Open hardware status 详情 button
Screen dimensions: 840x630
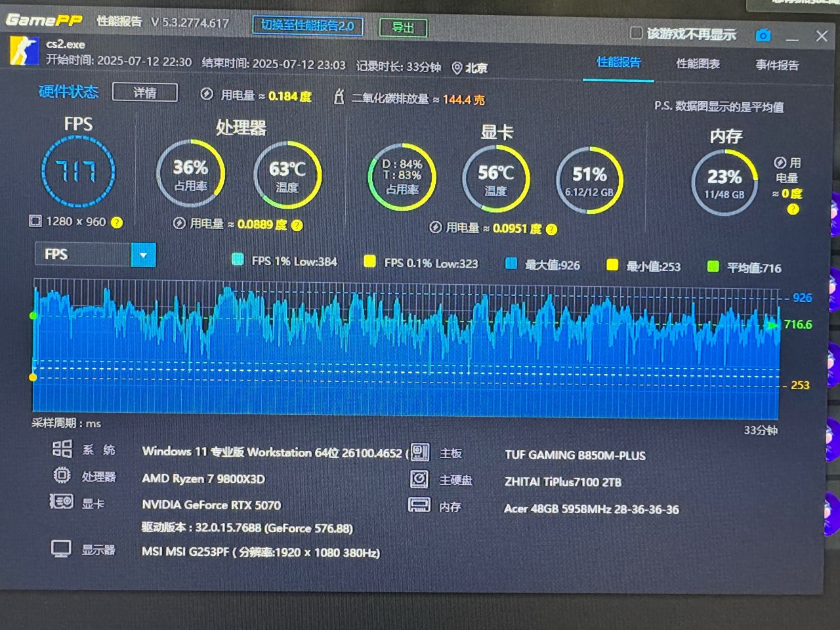(x=145, y=93)
